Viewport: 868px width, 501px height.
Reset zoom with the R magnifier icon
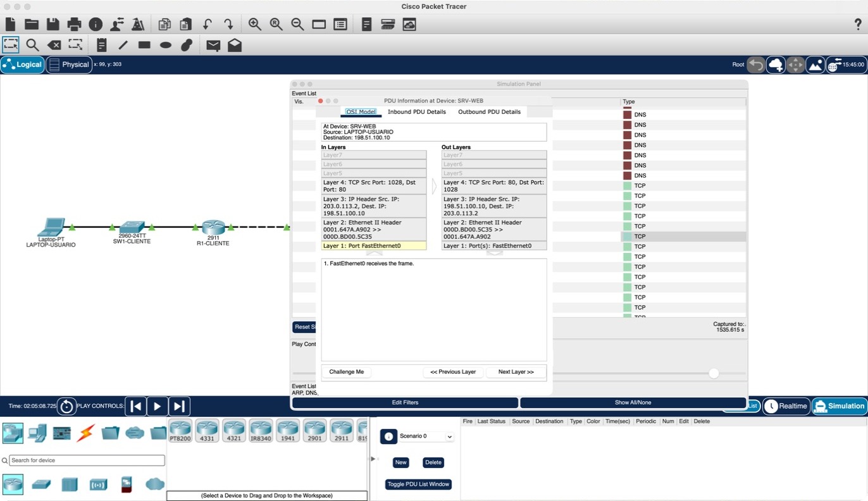276,25
